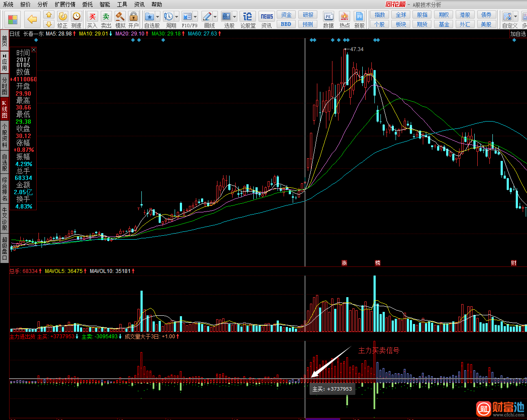Click the 开户 padlock icon
527x420 pixels.
134,16
